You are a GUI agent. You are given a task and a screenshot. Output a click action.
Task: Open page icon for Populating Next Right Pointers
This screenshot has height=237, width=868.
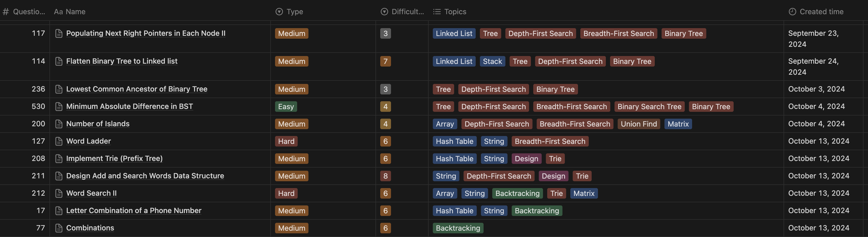point(59,33)
